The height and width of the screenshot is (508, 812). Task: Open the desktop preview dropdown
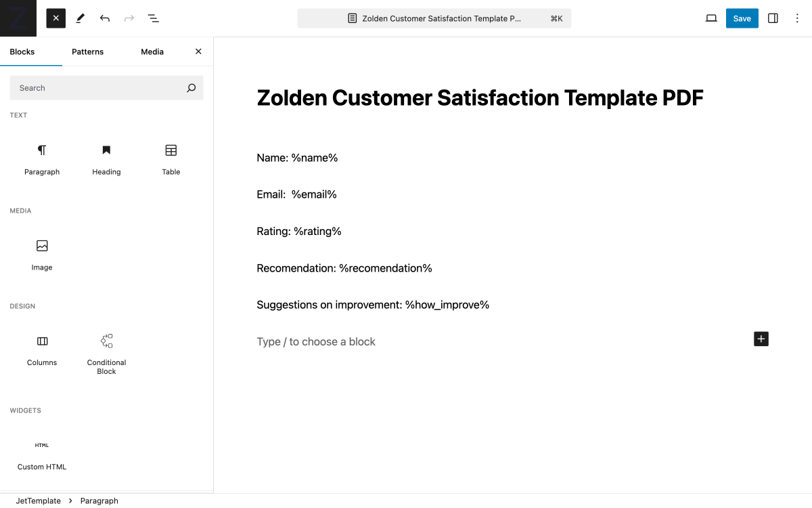click(711, 18)
